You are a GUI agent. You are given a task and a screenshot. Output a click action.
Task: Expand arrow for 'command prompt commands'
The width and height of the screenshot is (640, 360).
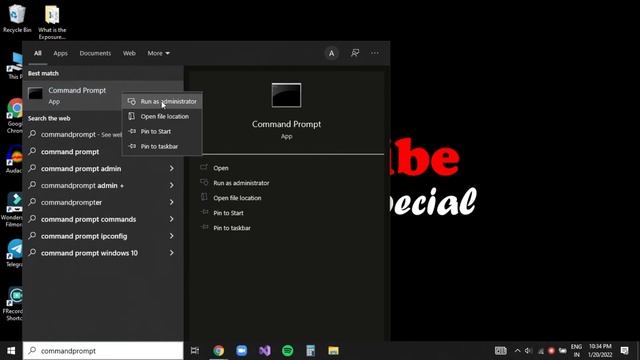click(171, 219)
